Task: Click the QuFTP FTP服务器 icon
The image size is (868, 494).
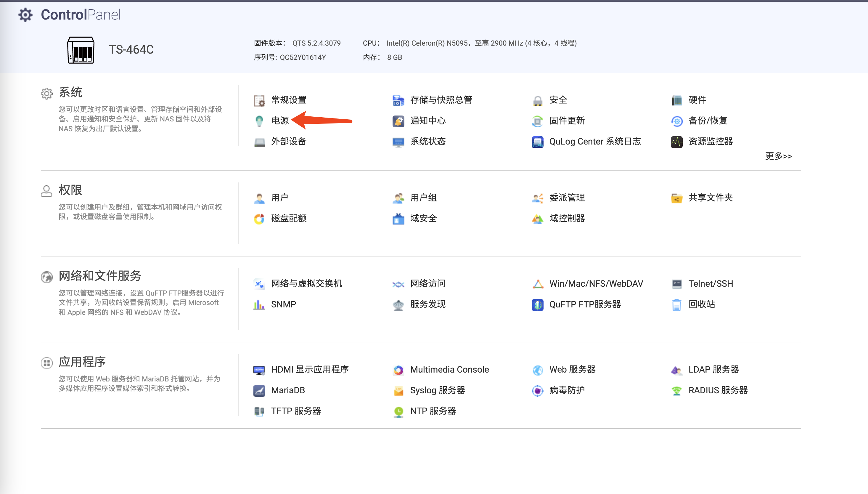Action: click(x=537, y=304)
